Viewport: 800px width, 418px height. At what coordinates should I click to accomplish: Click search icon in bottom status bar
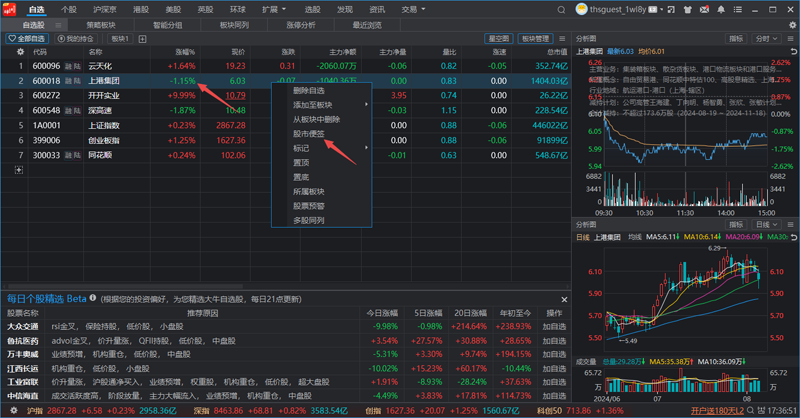[x=750, y=410]
